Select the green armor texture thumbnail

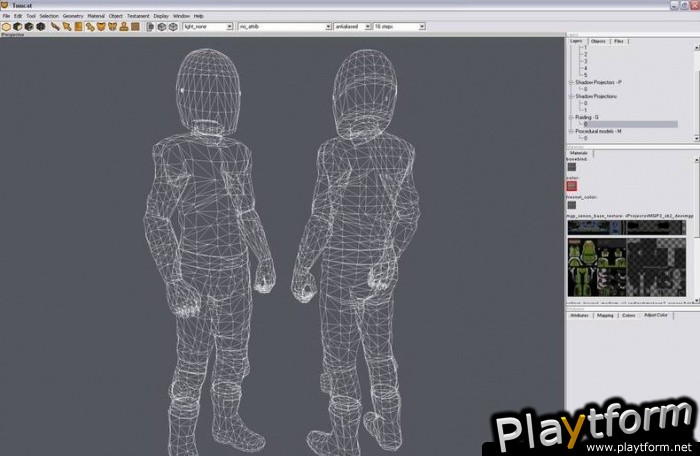(x=627, y=267)
